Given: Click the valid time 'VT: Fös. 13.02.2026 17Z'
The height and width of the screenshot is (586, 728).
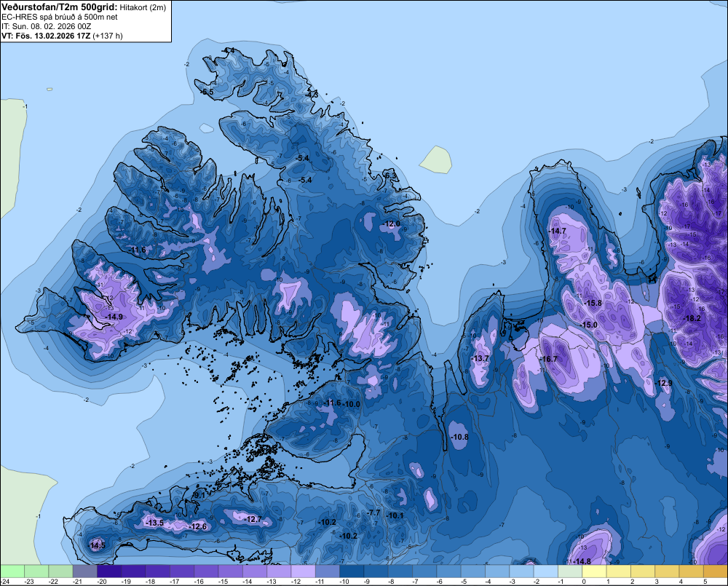Looking at the screenshot, I should pyautogui.click(x=46, y=36).
